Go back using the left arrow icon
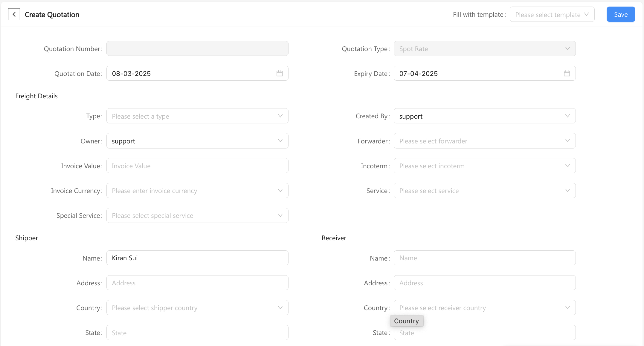This screenshot has height=346, width=644. [x=14, y=14]
